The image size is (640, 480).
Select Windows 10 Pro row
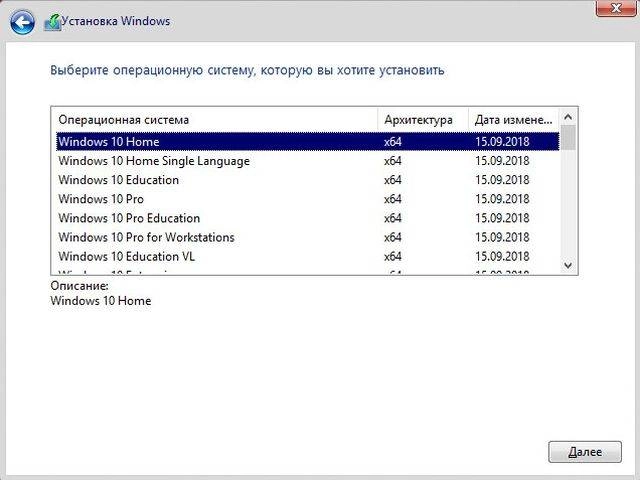(x=308, y=199)
